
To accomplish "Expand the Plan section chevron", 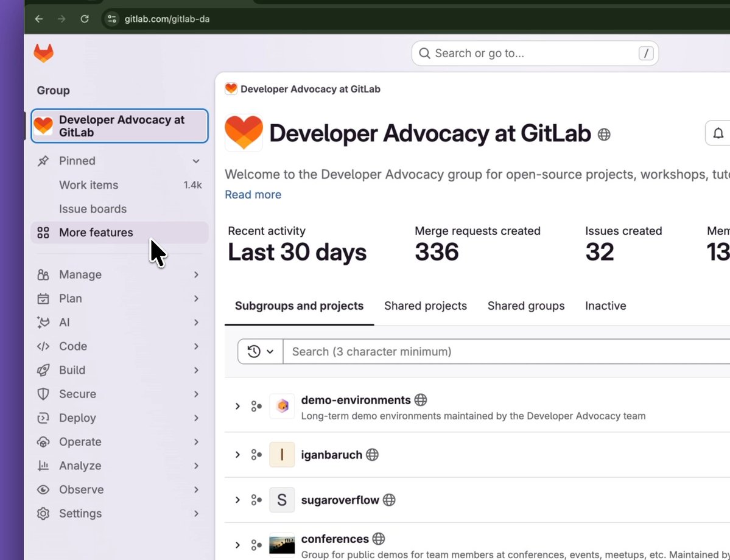I will pyautogui.click(x=196, y=298).
